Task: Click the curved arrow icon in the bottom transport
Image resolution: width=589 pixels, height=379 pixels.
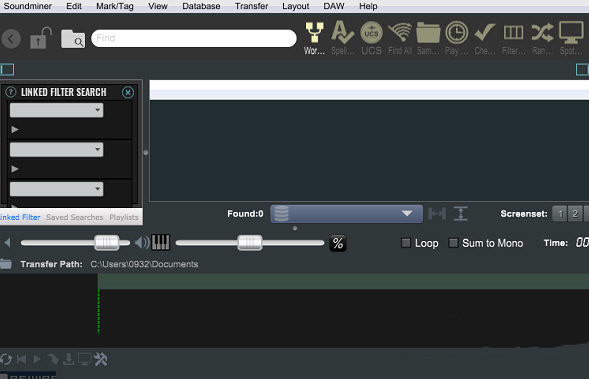Action: point(53,359)
